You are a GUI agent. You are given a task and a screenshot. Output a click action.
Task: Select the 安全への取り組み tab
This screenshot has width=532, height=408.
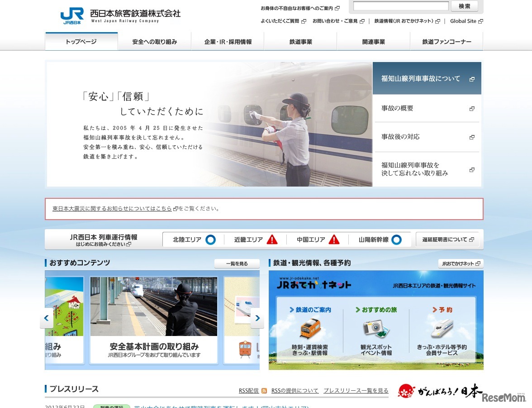[x=155, y=42]
